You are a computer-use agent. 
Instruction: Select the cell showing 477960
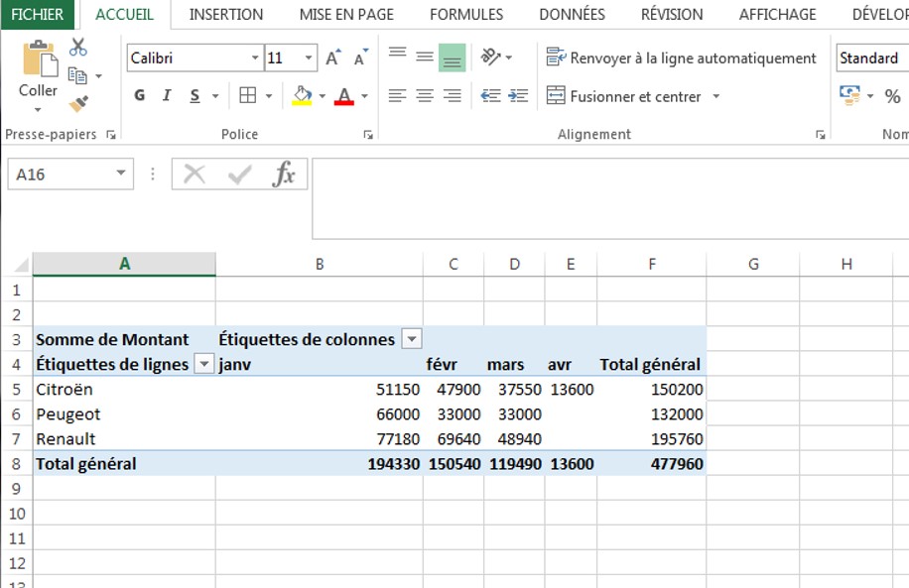652,463
